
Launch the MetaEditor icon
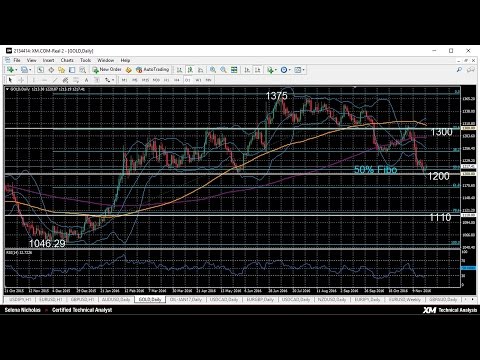click(128, 70)
